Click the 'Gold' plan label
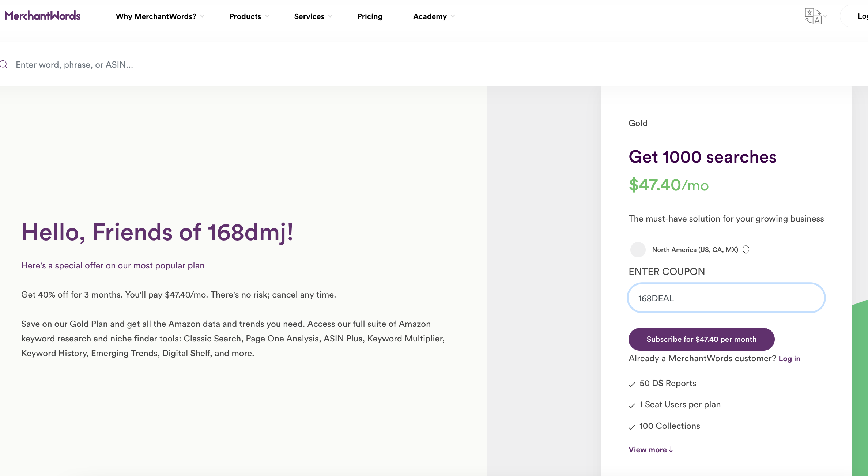The image size is (868, 476). [638, 123]
